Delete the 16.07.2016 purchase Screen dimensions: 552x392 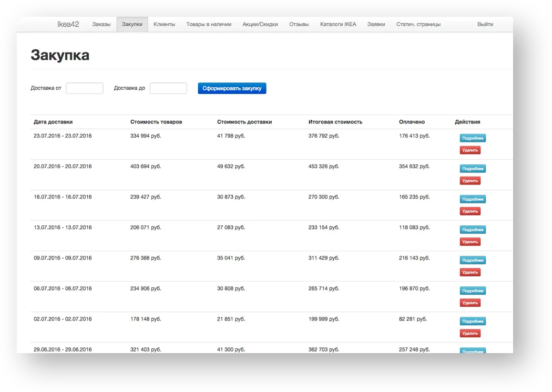coord(470,211)
